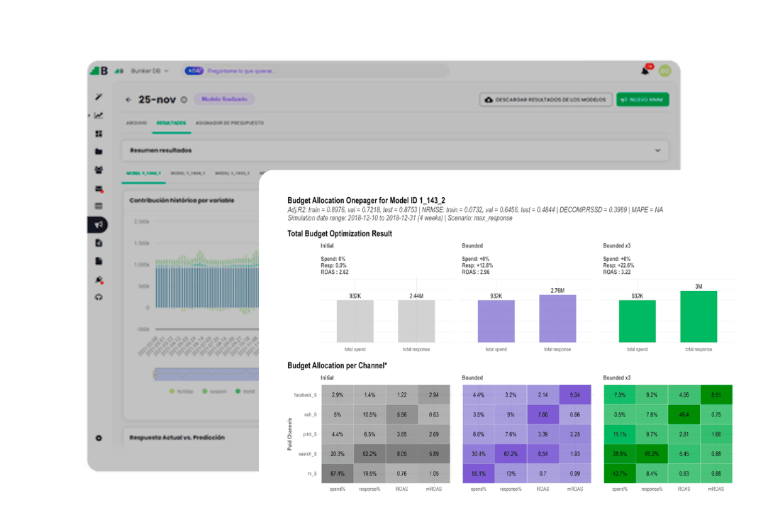Image resolution: width=768 pixels, height=532 pixels.
Task: Click the user avatar in top right
Action: (x=664, y=71)
